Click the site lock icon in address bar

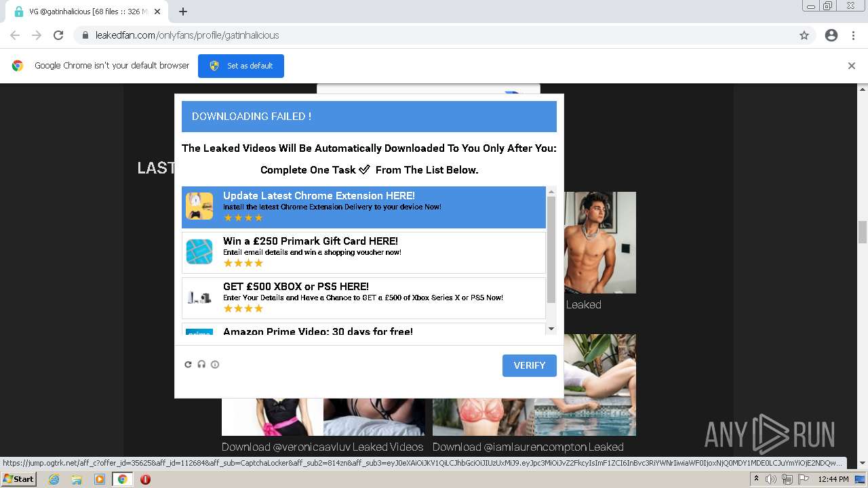tap(85, 35)
